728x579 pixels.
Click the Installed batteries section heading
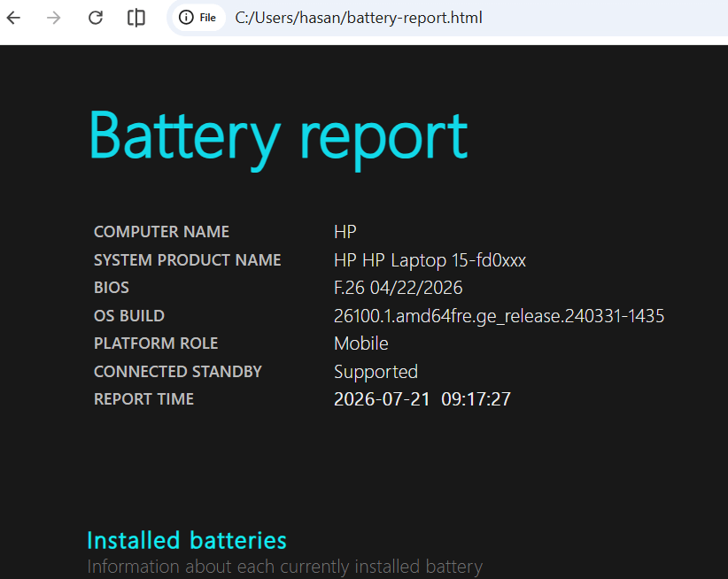point(187,541)
